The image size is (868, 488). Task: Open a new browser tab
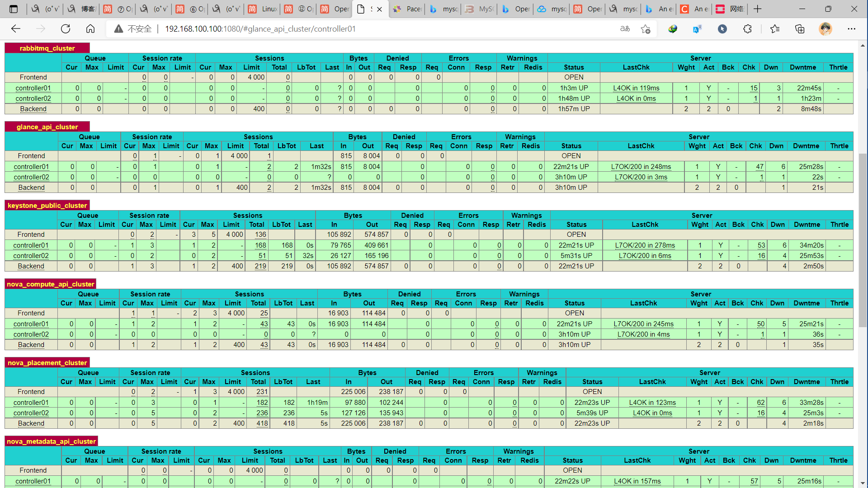(x=758, y=9)
